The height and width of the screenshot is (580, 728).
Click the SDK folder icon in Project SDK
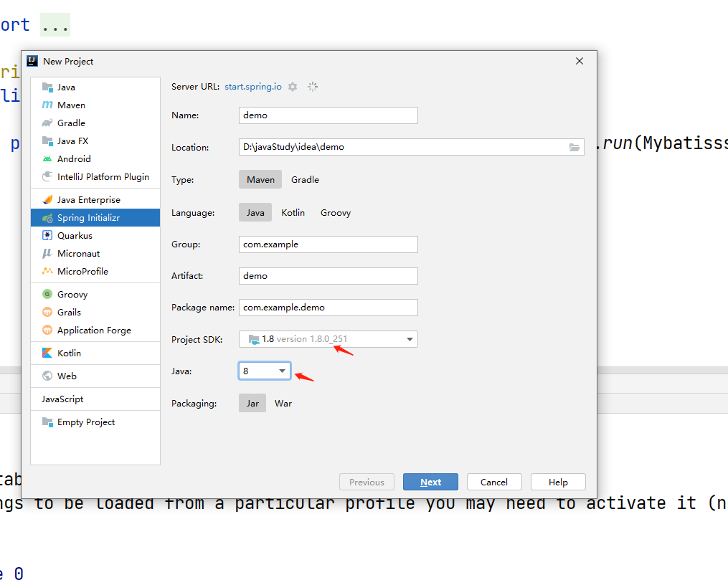pos(254,339)
